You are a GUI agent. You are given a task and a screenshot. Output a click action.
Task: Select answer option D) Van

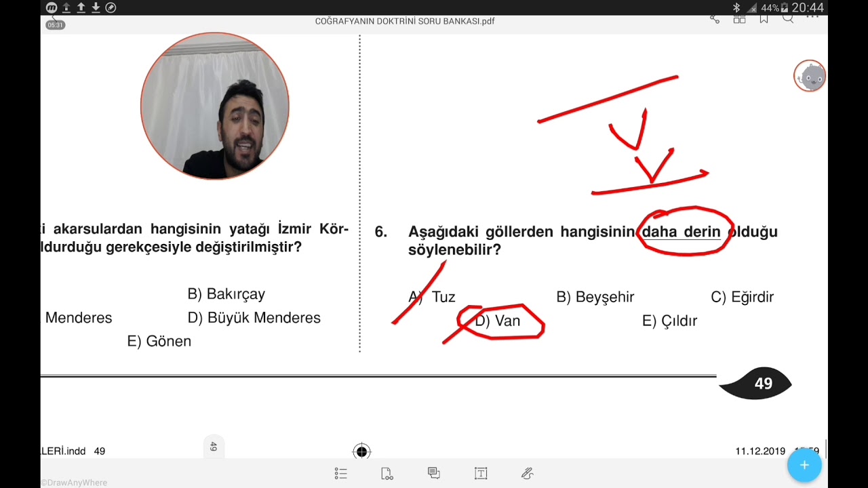498,321
